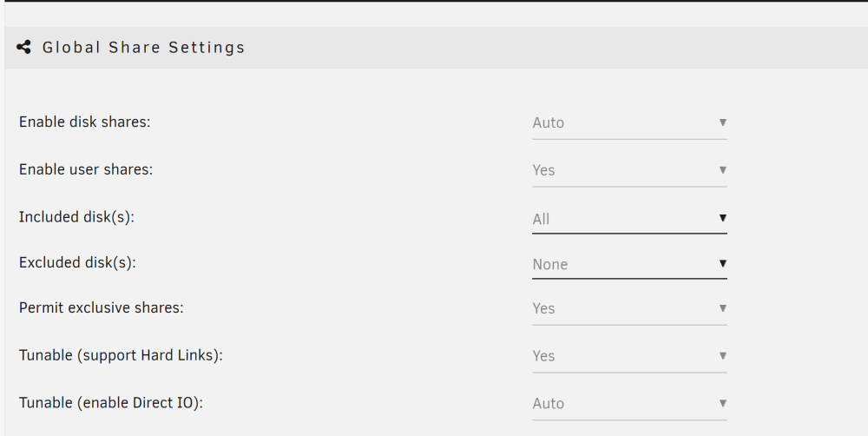Screen dimensions: 868x436
Task: Open the Enable disk shares dropdown
Action: coord(629,123)
